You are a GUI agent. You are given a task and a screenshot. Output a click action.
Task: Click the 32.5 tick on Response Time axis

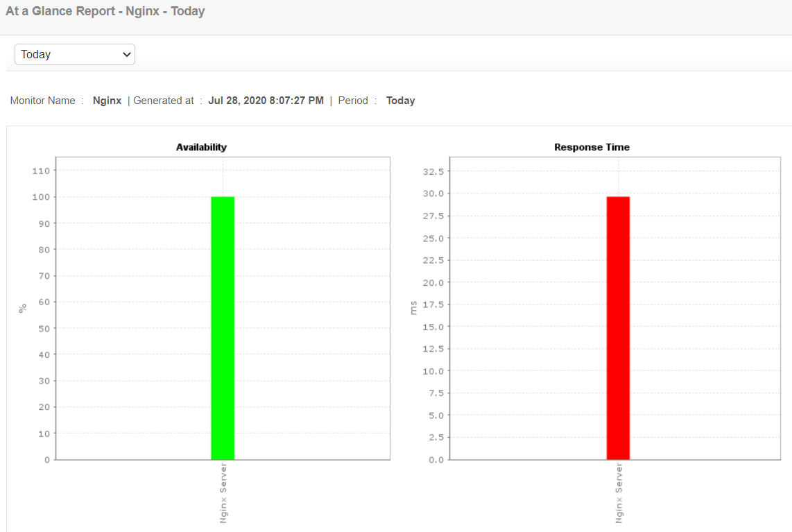pyautogui.click(x=433, y=172)
